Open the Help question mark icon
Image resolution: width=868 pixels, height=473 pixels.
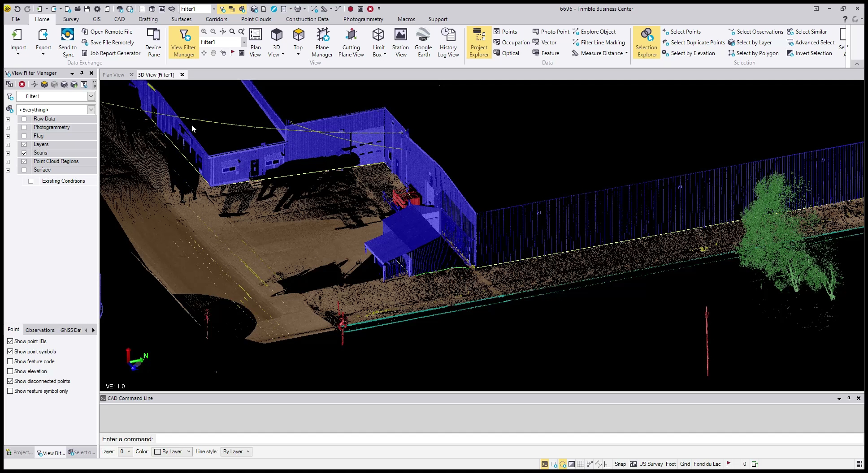[x=845, y=19]
